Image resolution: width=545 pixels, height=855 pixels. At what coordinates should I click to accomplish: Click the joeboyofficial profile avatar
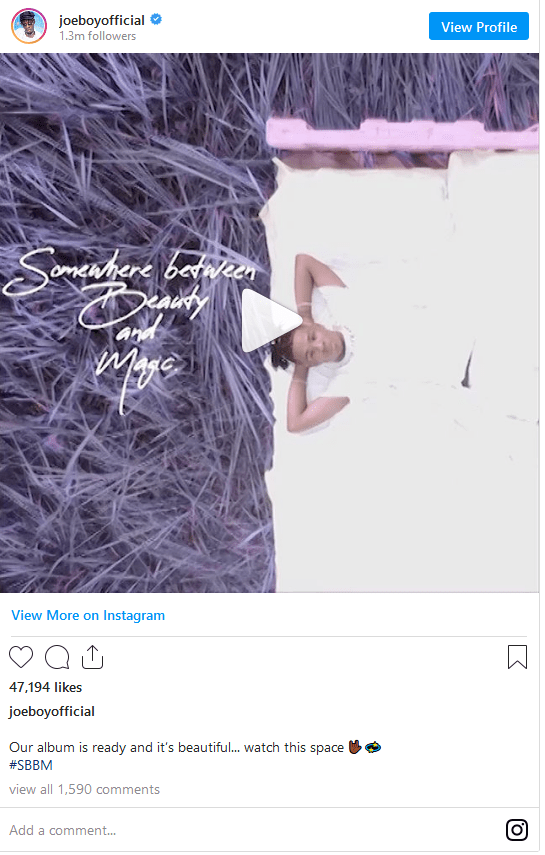pos(29,26)
